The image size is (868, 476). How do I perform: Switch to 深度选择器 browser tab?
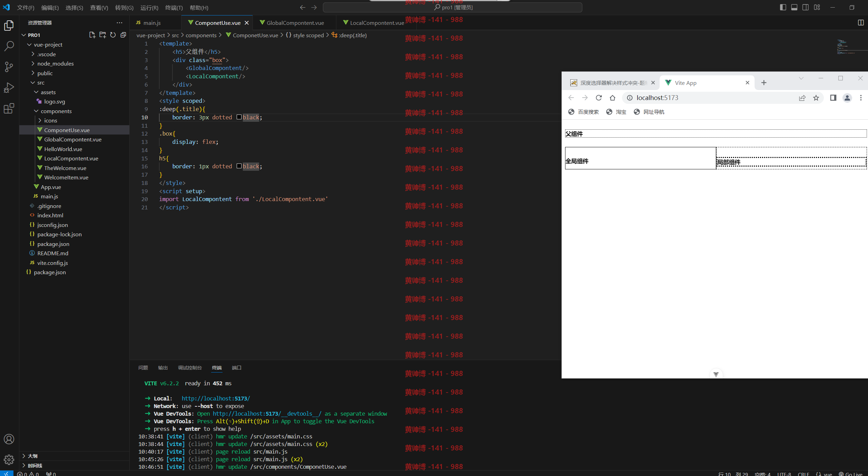(613, 83)
